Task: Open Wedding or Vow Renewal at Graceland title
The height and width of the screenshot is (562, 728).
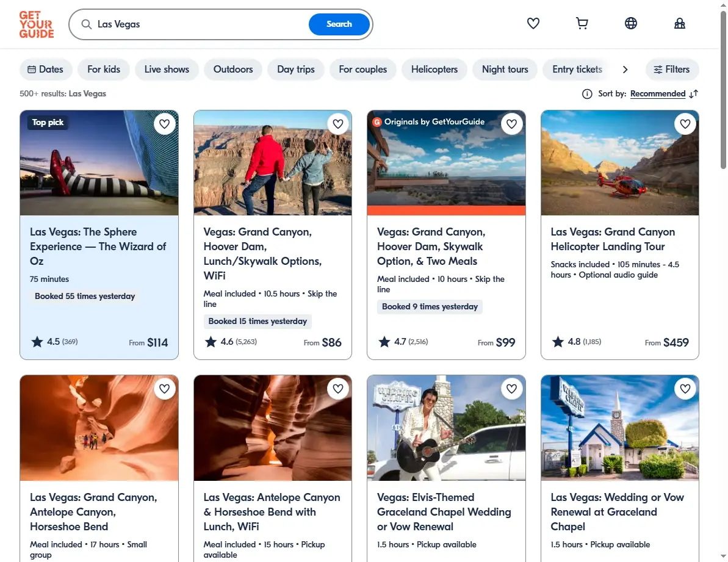Action: pos(617,512)
